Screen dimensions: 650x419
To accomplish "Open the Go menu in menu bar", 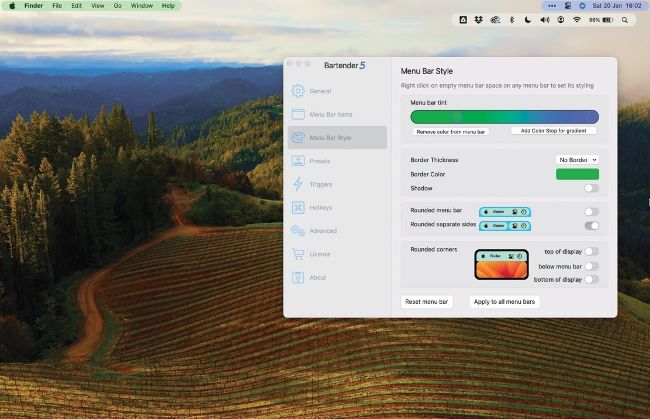I will 118,6.
